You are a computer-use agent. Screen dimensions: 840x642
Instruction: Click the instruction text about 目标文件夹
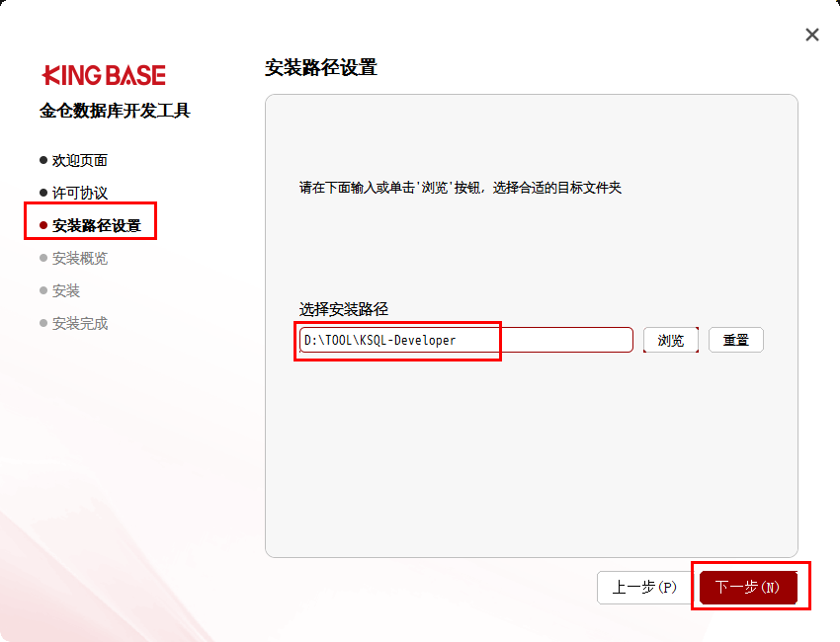[x=461, y=187]
